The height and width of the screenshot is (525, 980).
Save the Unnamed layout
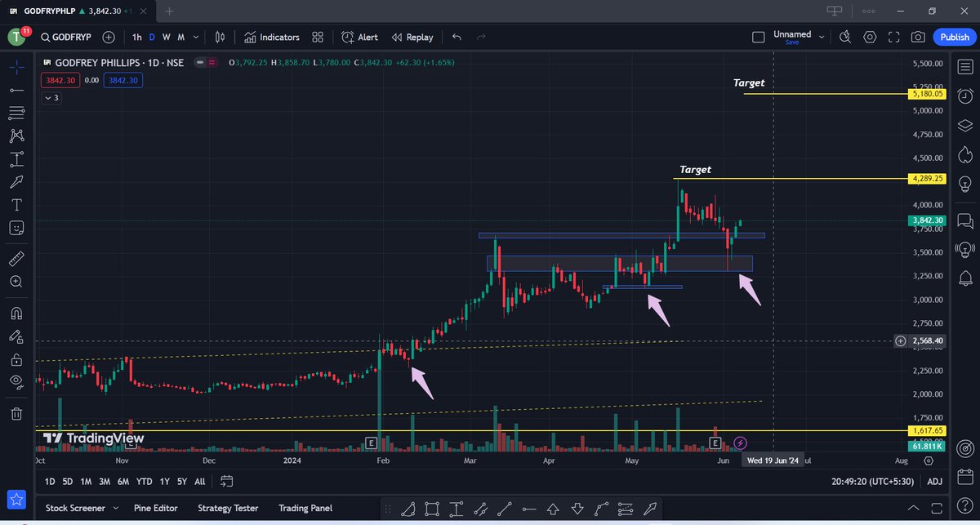[x=792, y=42]
